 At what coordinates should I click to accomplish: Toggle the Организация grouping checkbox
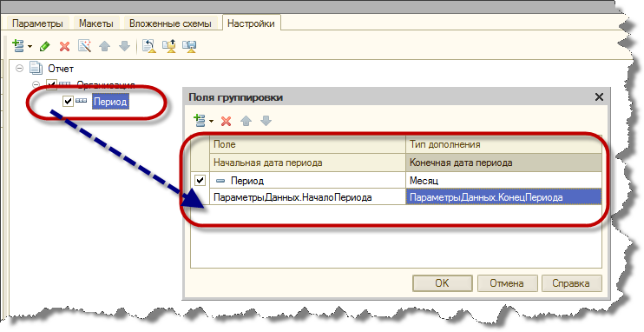click(51, 85)
